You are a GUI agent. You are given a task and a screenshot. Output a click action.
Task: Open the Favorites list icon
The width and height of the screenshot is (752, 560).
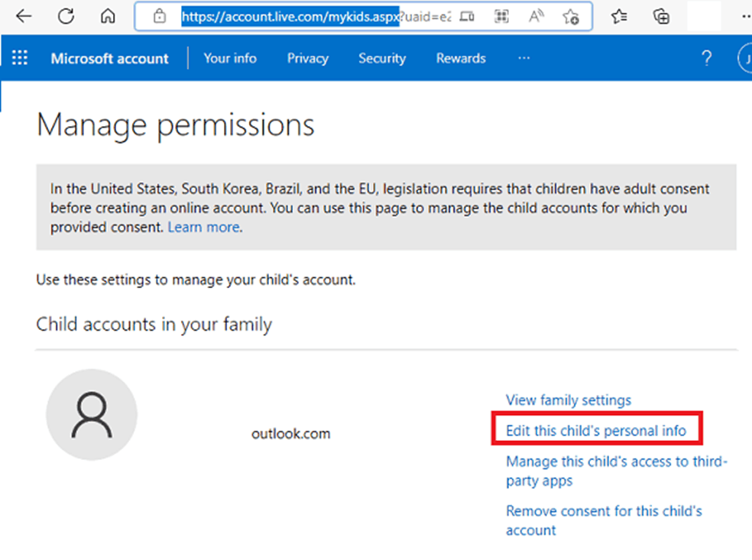619,17
